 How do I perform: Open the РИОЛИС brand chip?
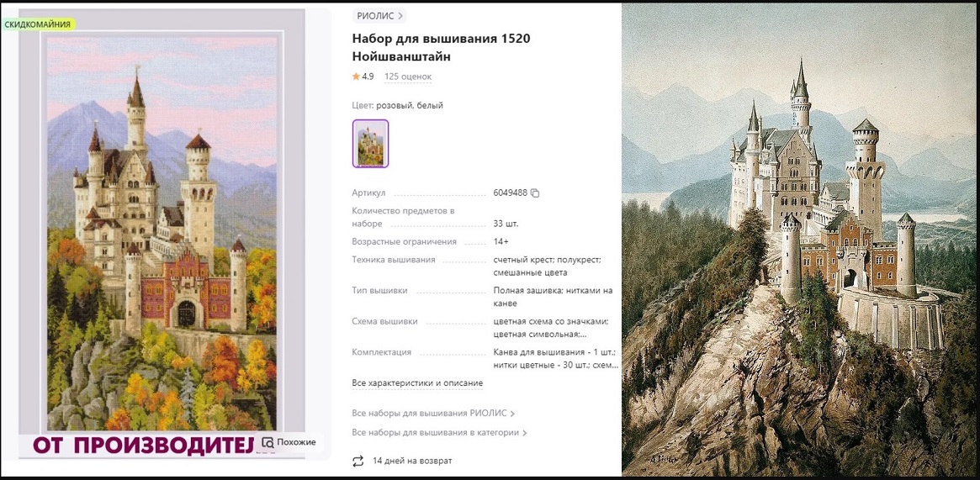(x=379, y=16)
